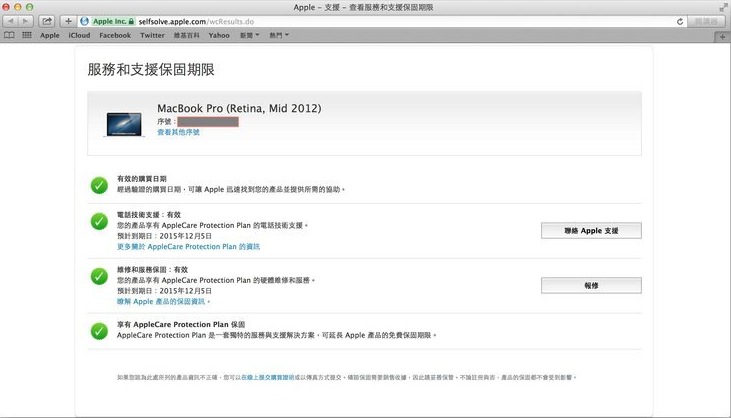Open the iCloud bookmark
This screenshot has height=418, width=731.
pyautogui.click(x=79, y=35)
